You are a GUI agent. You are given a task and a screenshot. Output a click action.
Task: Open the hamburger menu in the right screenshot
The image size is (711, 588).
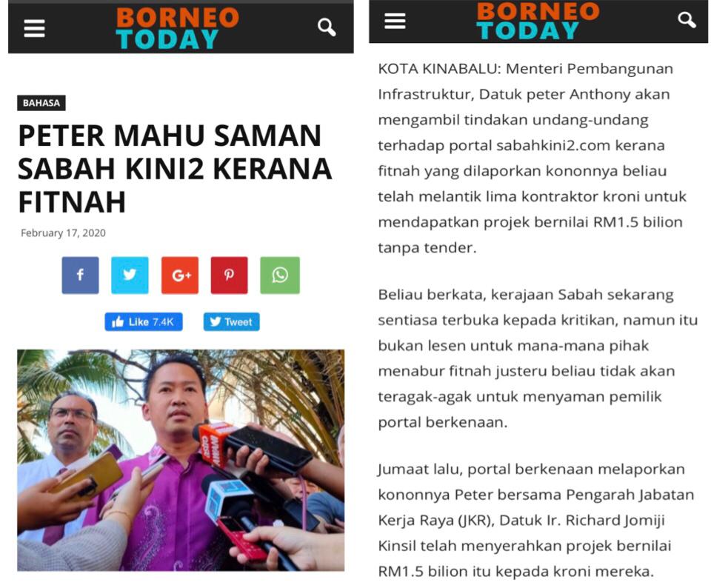click(x=395, y=21)
